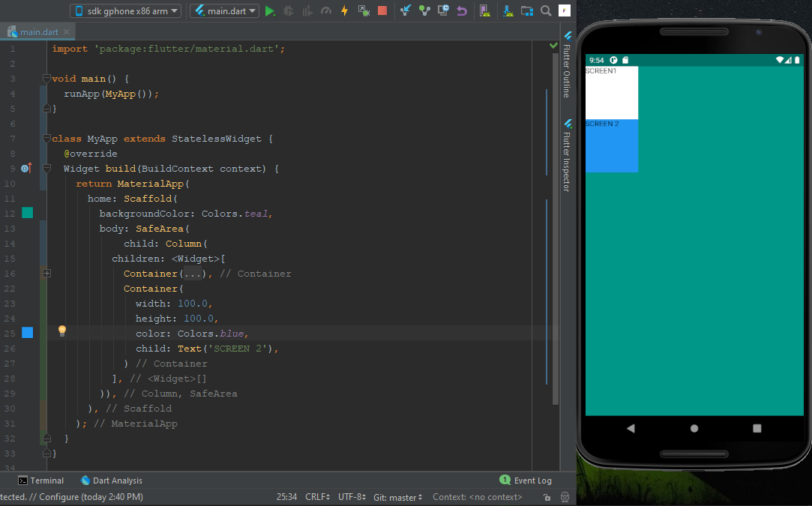Toggle the write-lock icon in status bar

click(x=547, y=496)
